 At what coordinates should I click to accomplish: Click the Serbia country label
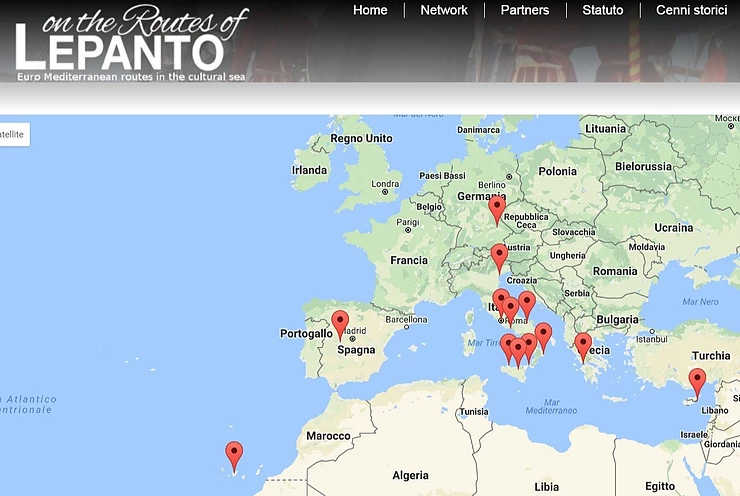[x=577, y=293]
